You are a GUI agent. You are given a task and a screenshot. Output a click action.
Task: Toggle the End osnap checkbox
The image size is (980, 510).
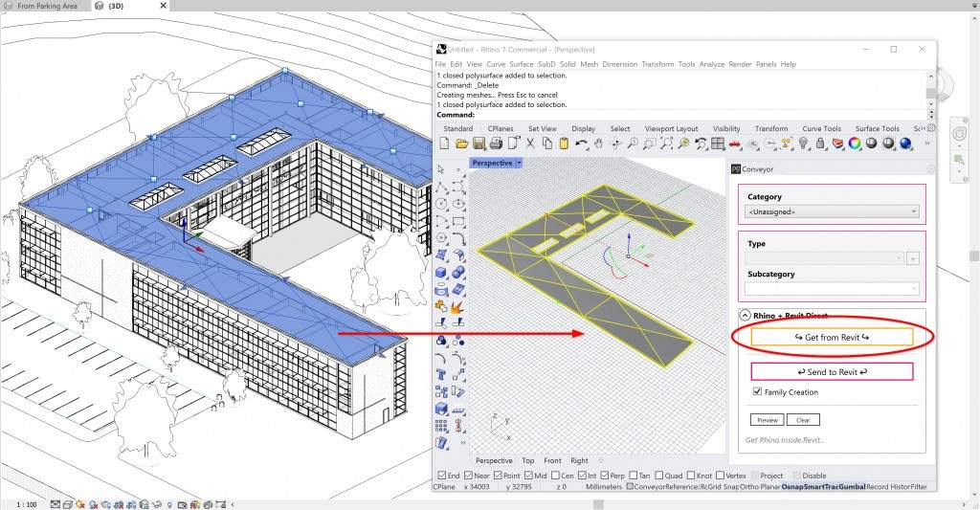pyautogui.click(x=442, y=476)
